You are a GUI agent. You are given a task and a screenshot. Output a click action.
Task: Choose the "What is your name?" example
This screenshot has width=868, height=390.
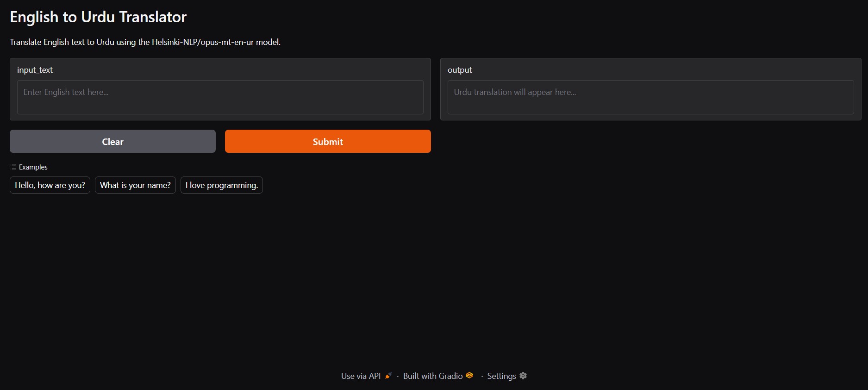(135, 185)
